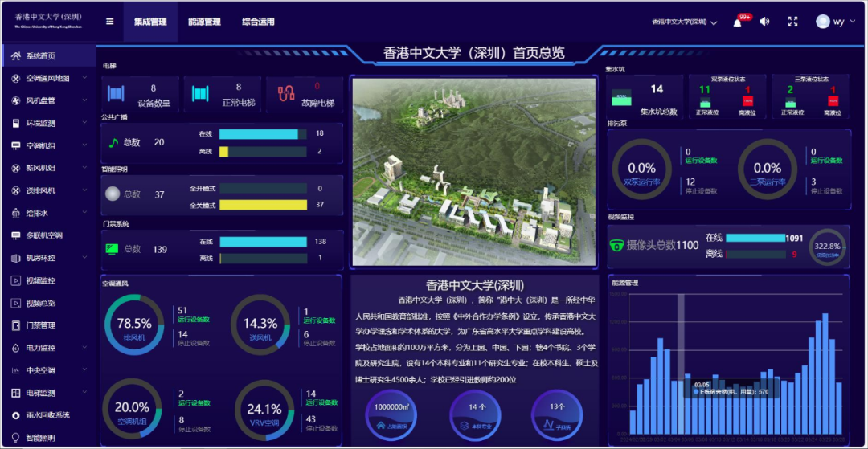Screen dimensions: 868x449
Task: Expand the 风机盘管 submenu chevron
Action: tap(84, 100)
